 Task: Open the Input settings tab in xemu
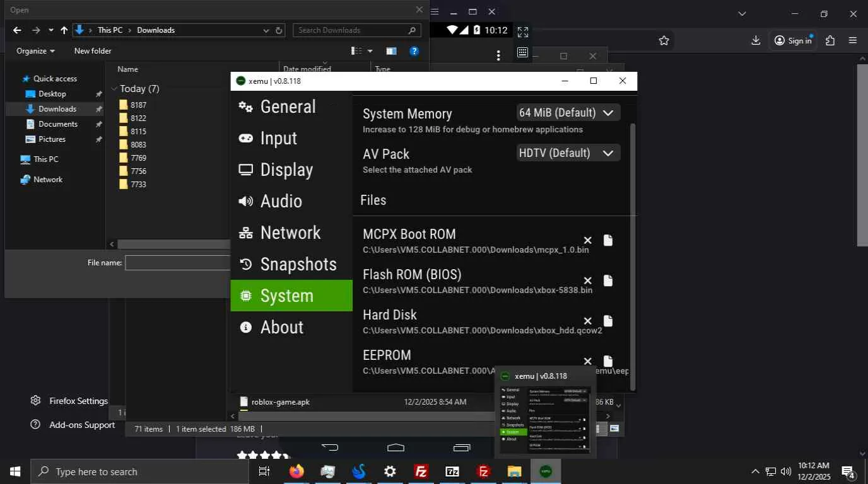coord(291,138)
